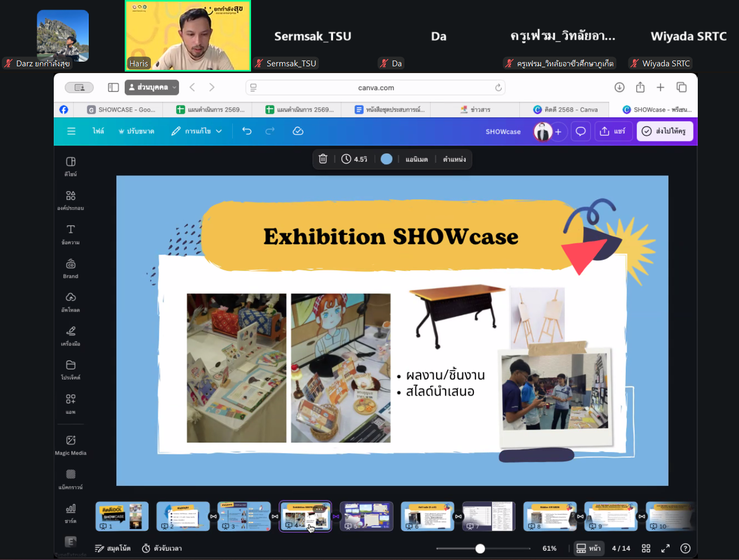Click the Animate button
This screenshot has height=560, width=739.
pyautogui.click(x=416, y=159)
